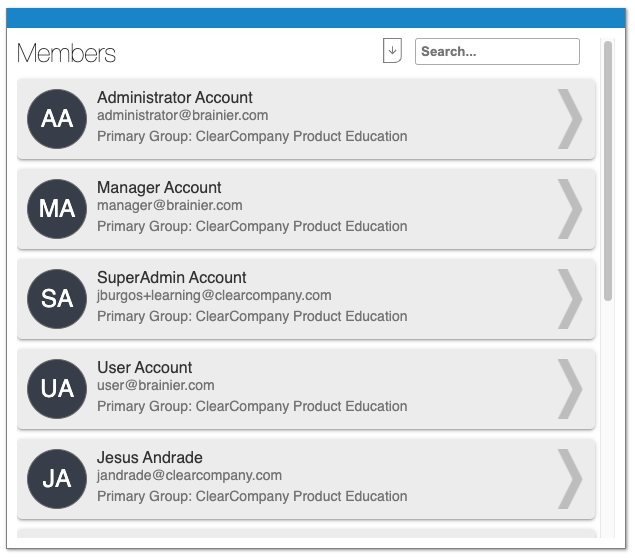Screen dimensions: 635x558
Task: Click the UA avatar circle
Action: [x=57, y=389]
